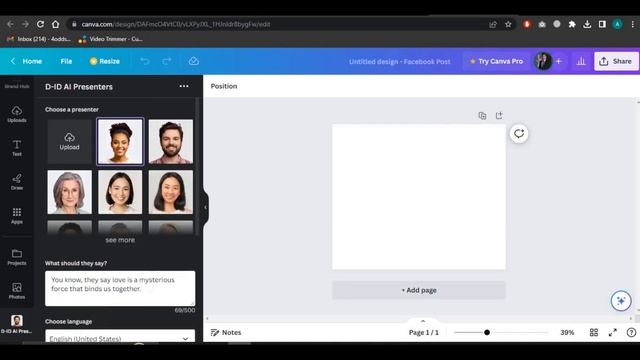This screenshot has width=640, height=360.
Task: Share the design
Action: [x=616, y=61]
